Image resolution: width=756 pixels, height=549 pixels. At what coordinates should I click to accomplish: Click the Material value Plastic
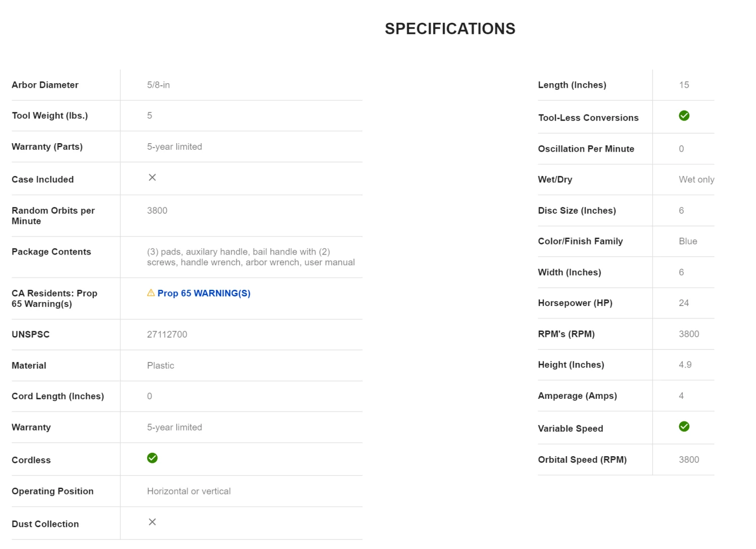point(160,365)
